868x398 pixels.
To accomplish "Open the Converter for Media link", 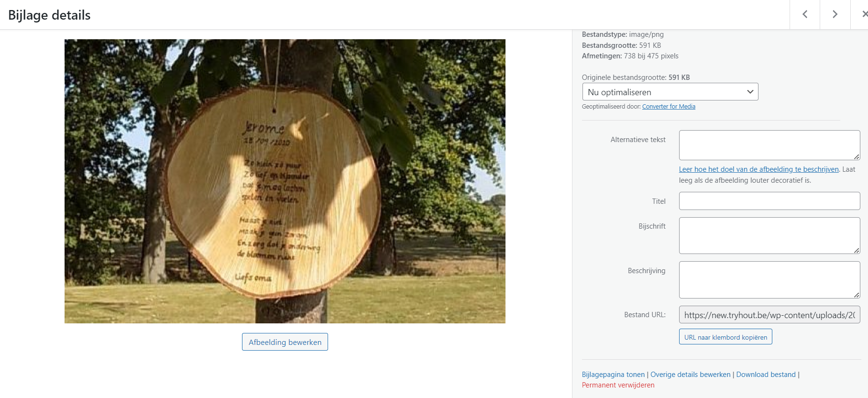I will point(669,107).
